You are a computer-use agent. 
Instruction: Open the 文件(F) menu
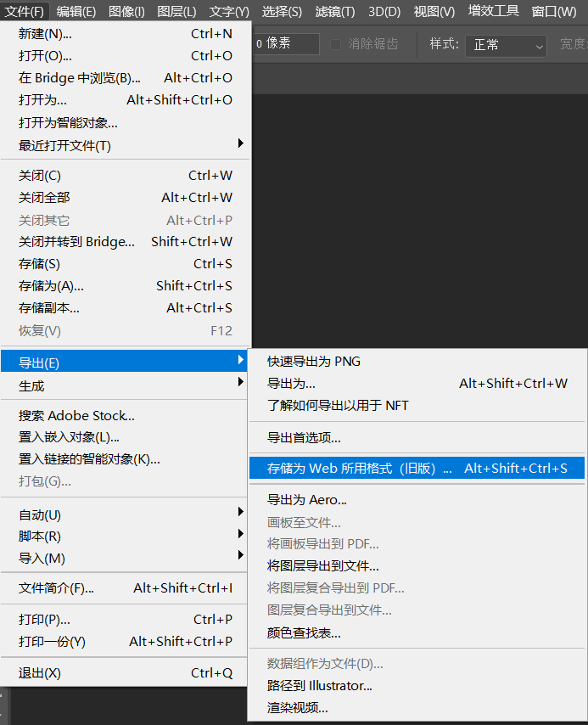point(24,11)
